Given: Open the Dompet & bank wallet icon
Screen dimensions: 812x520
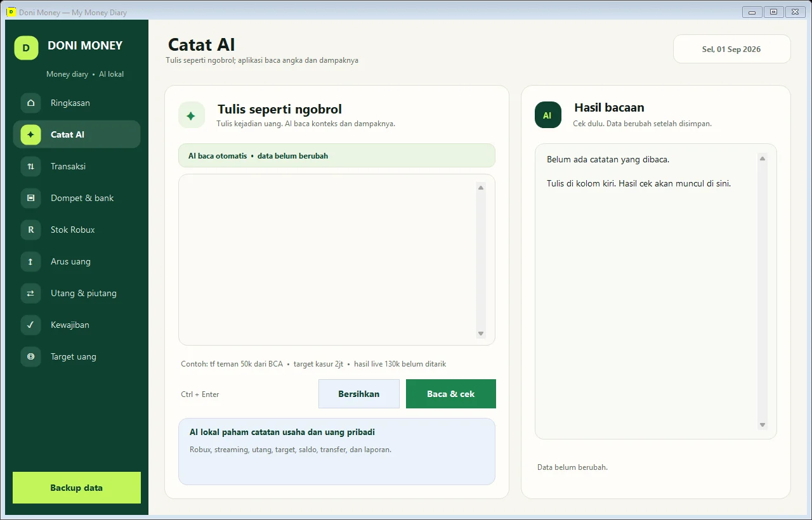Looking at the screenshot, I should (x=30, y=198).
